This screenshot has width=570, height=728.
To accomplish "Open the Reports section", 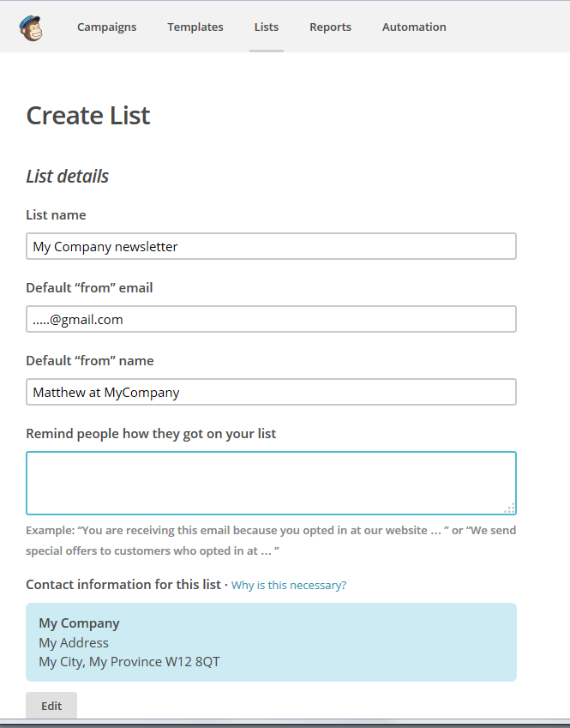I will [x=330, y=27].
